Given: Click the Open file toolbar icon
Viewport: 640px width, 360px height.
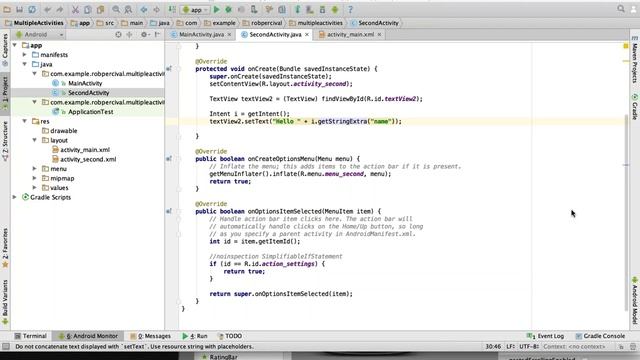Looking at the screenshot, I should [x=7, y=9].
